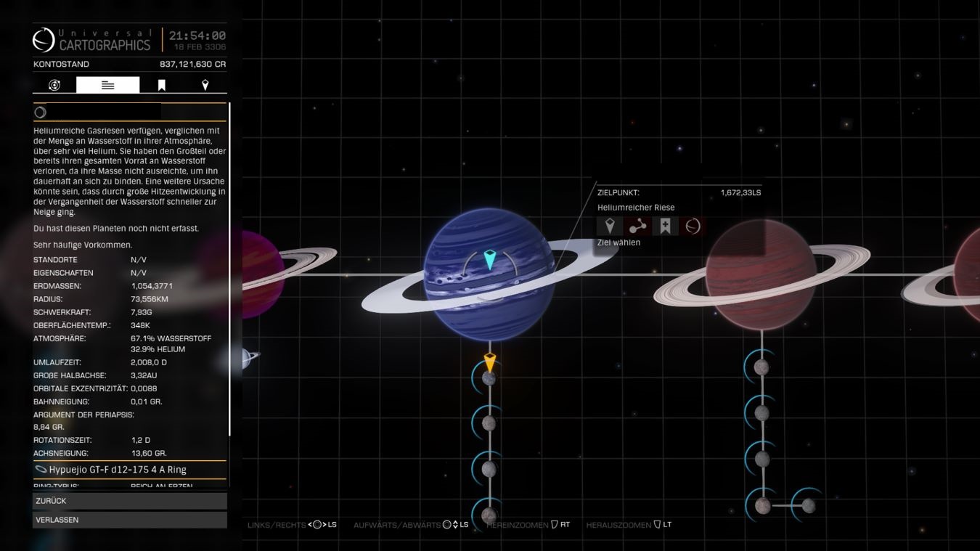Screen dimensions: 980x551
Task: Click the ORBITALE EXZENTRIZITÄT value 0,0088
Action: tap(144, 388)
